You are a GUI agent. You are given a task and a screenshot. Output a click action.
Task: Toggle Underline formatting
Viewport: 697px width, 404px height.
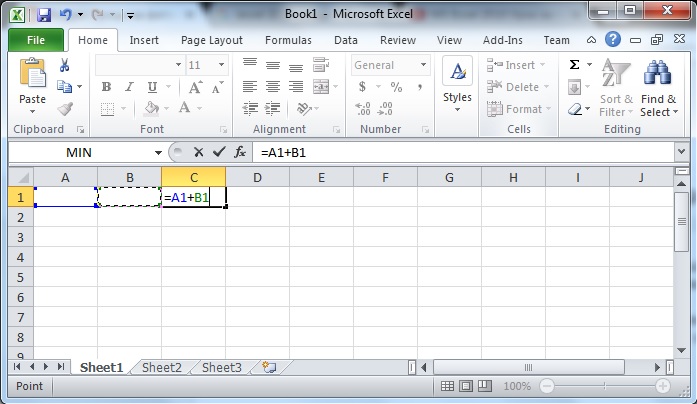coord(152,87)
